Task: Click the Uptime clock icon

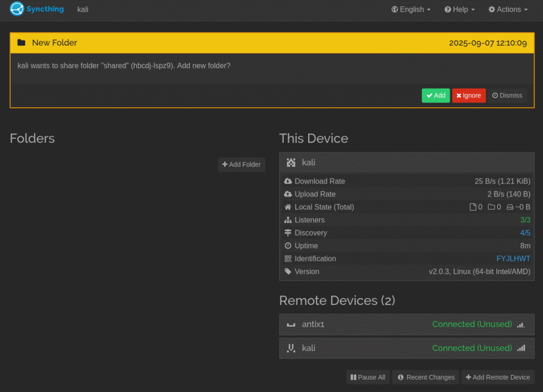Action: coord(288,246)
